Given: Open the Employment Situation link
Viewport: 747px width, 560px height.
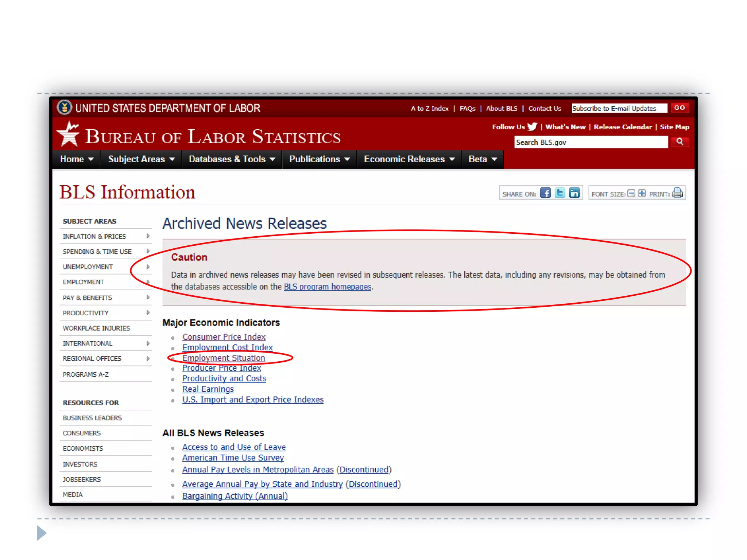Looking at the screenshot, I should 224,358.
